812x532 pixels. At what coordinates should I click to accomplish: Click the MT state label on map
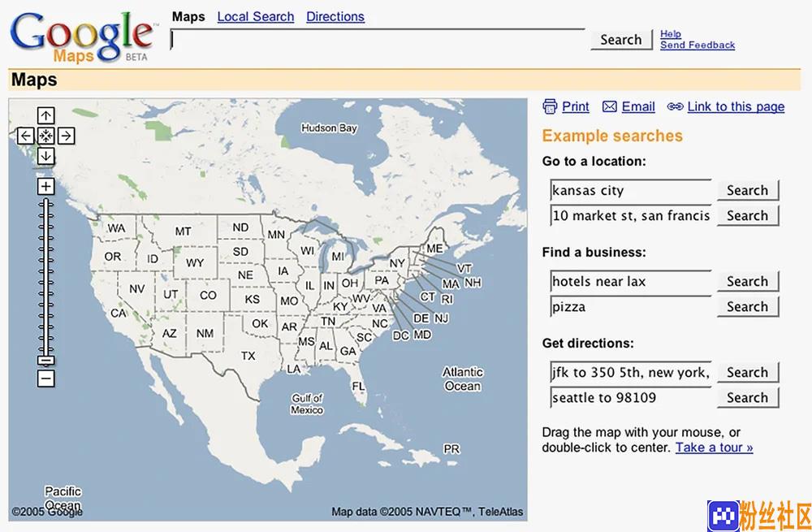[183, 231]
